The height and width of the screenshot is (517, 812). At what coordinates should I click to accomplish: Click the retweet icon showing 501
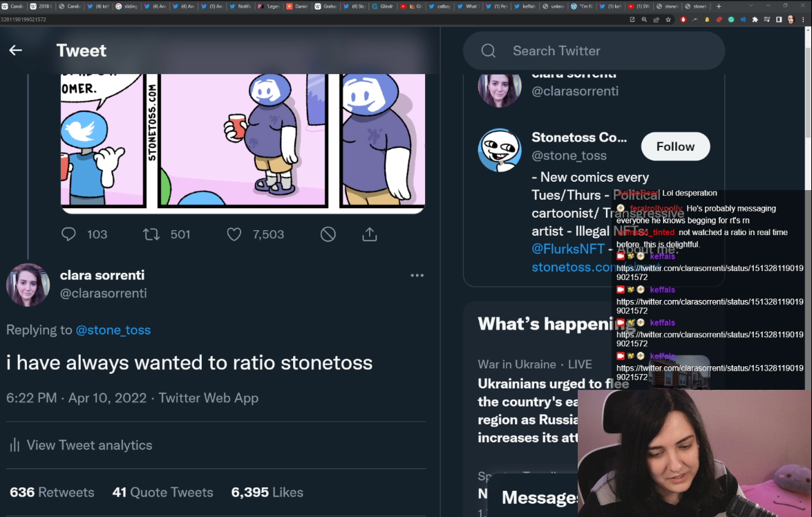coord(151,235)
